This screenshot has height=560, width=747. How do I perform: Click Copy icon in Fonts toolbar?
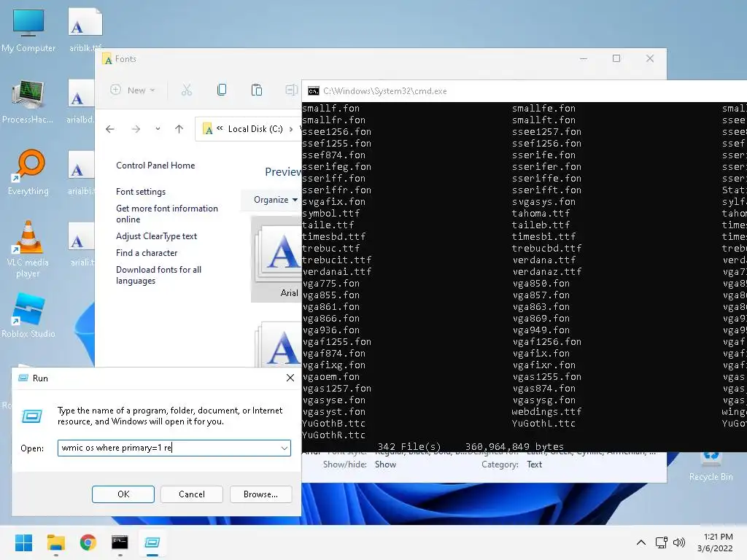(222, 90)
